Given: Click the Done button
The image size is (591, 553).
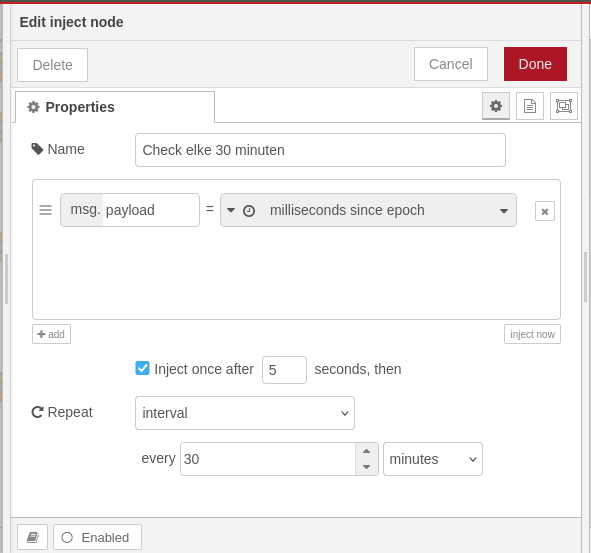Looking at the screenshot, I should [535, 64].
